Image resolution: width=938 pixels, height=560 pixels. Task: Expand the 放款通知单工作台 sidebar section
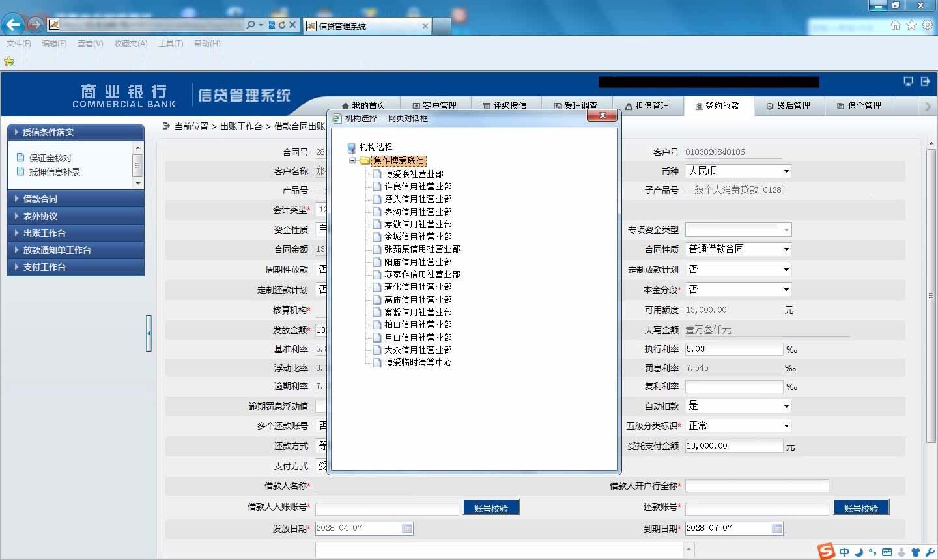tap(76, 250)
